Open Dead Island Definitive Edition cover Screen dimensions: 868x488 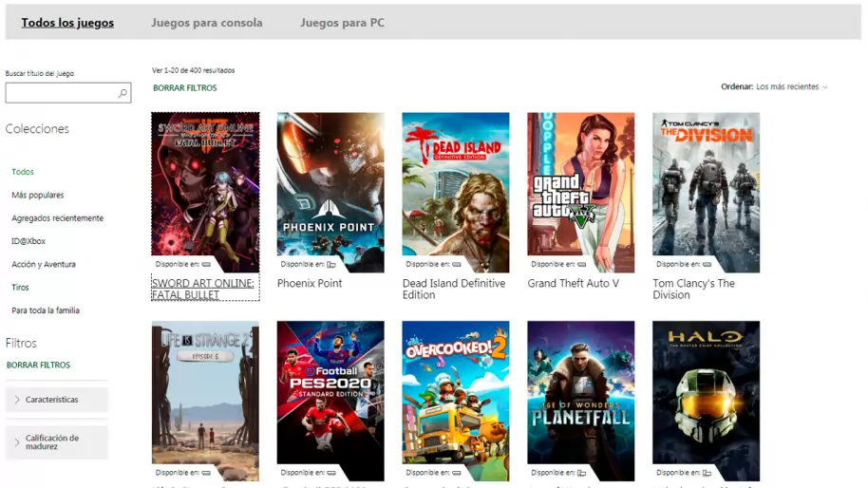click(x=456, y=193)
